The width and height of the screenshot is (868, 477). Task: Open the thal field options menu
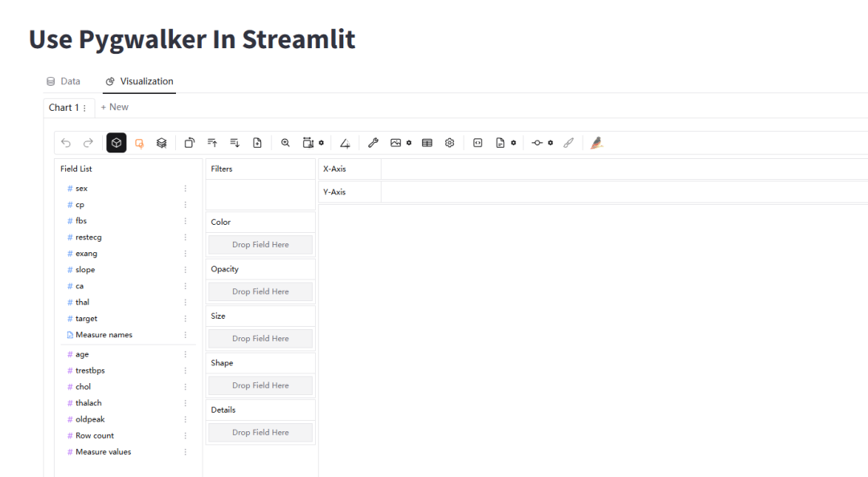click(x=186, y=302)
